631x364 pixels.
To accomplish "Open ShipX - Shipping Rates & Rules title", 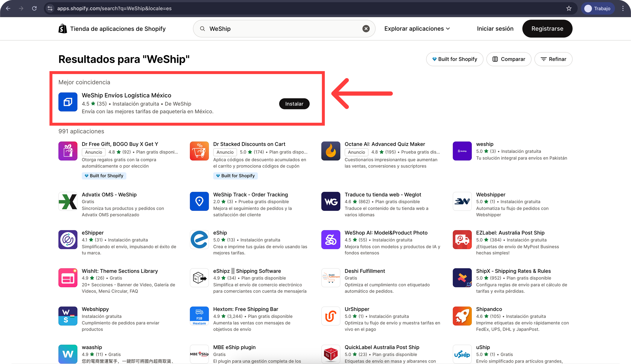I will [513, 271].
